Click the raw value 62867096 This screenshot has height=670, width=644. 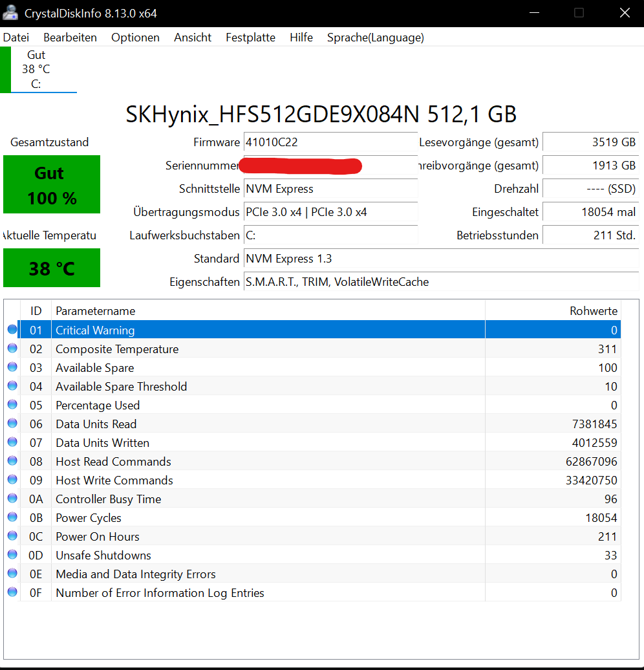pyautogui.click(x=592, y=462)
